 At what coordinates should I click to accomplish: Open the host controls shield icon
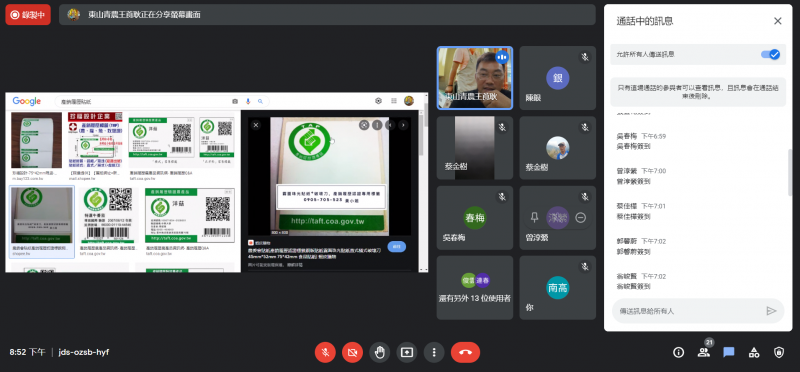point(779,352)
